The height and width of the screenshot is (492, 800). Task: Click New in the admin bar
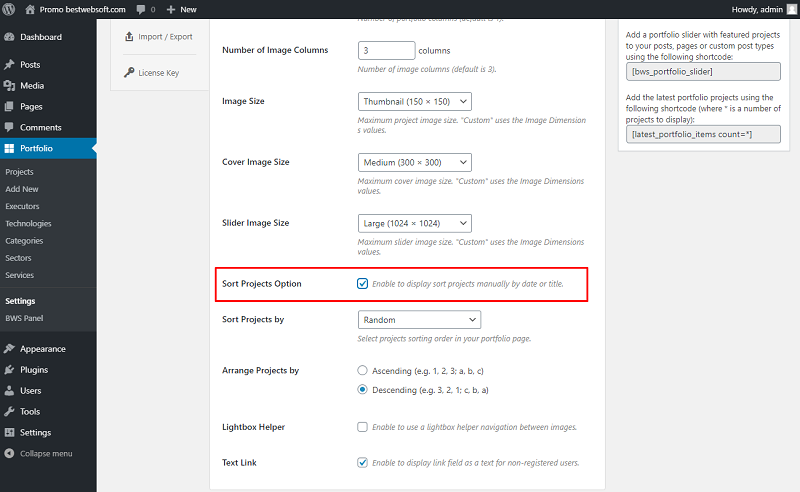click(x=188, y=9)
